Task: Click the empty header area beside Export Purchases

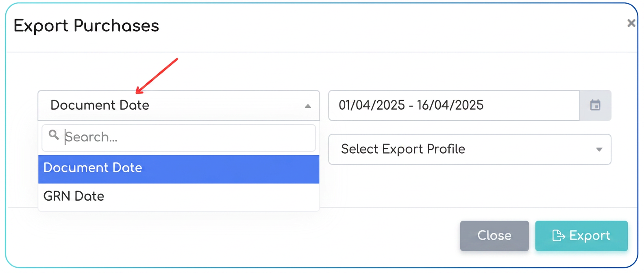Action: (390, 26)
